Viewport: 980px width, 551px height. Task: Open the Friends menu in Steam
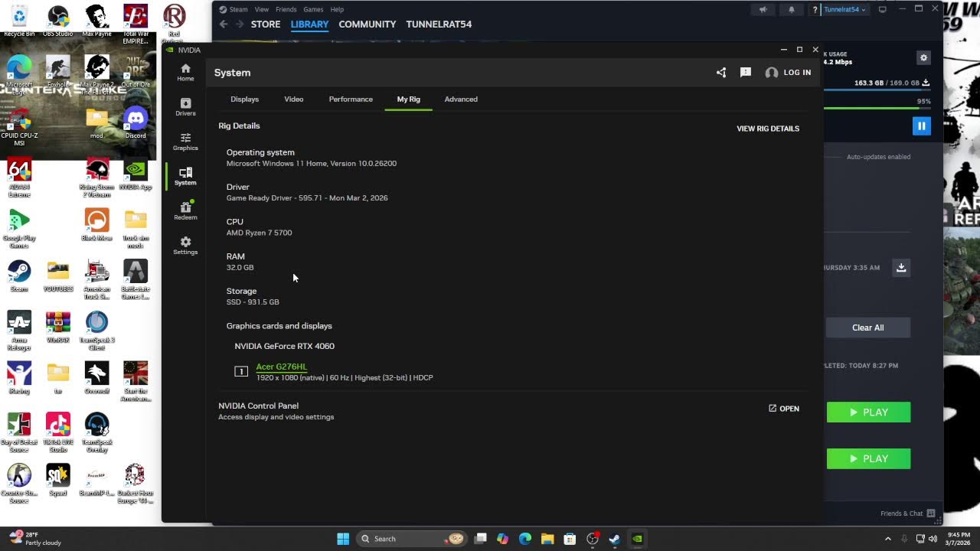(x=286, y=9)
